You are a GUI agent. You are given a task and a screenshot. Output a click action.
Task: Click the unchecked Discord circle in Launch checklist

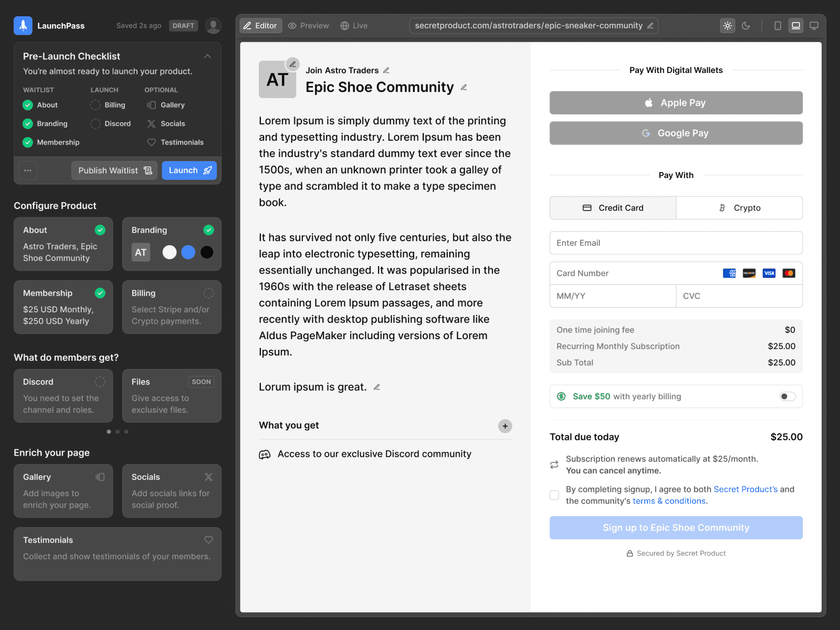[95, 123]
